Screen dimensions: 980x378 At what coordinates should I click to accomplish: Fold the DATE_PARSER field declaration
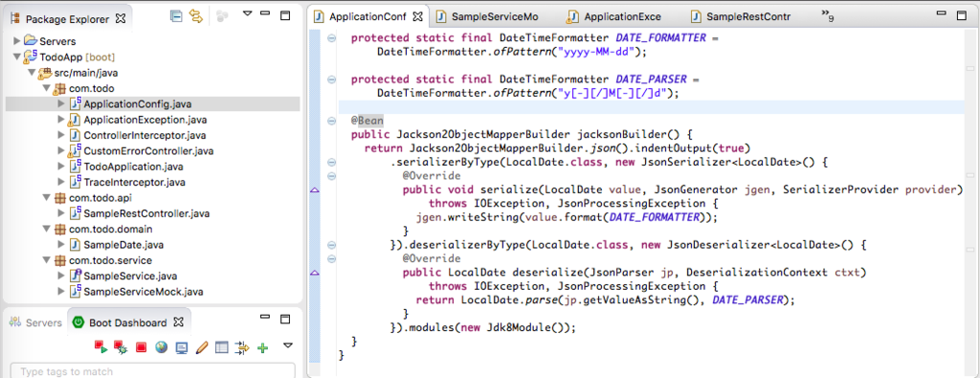point(332,79)
